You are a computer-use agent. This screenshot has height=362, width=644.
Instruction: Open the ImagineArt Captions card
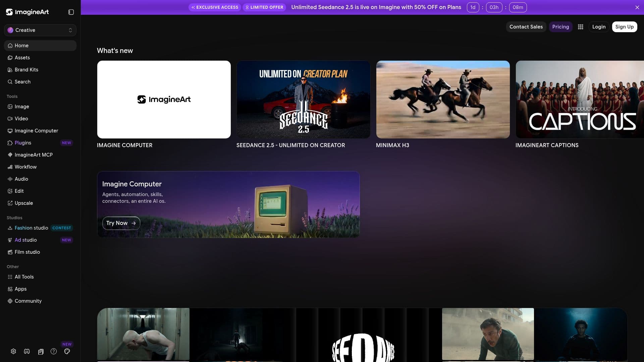coord(580,100)
